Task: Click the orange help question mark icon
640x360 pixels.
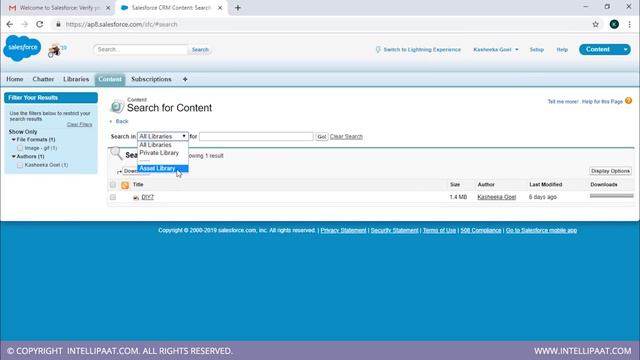Action: pos(629,100)
